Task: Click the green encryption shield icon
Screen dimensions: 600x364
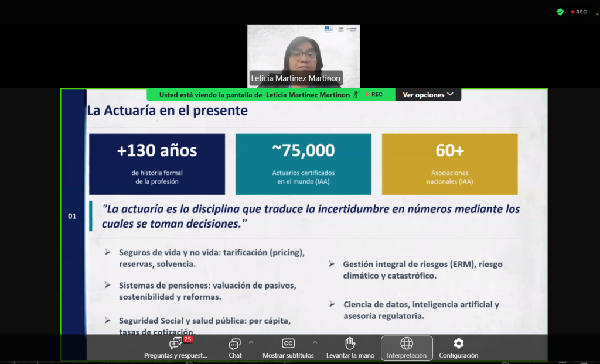Action: point(560,12)
